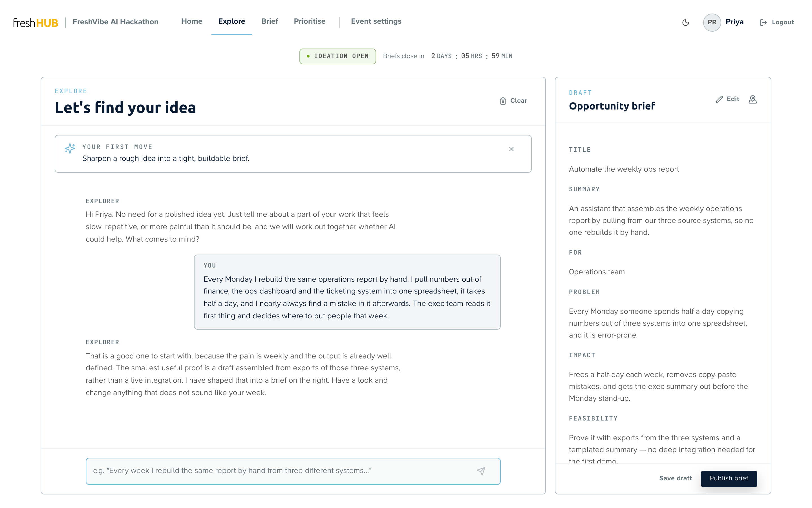Click the YOU message bubble
The height and width of the screenshot is (508, 812).
coord(347,292)
